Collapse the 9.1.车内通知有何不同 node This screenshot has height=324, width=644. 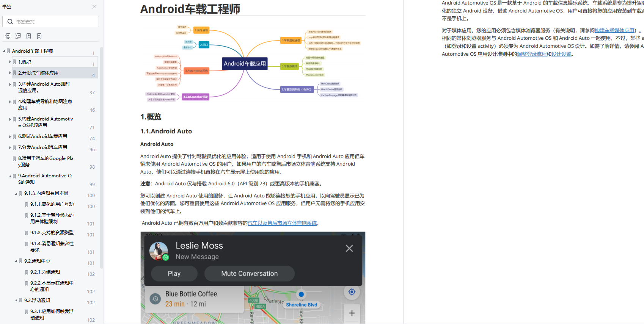point(16,193)
